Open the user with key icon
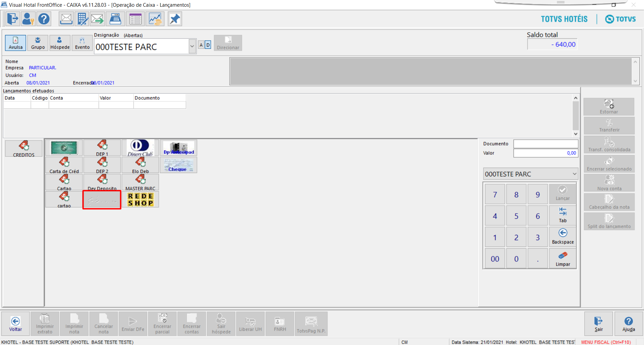 point(28,19)
